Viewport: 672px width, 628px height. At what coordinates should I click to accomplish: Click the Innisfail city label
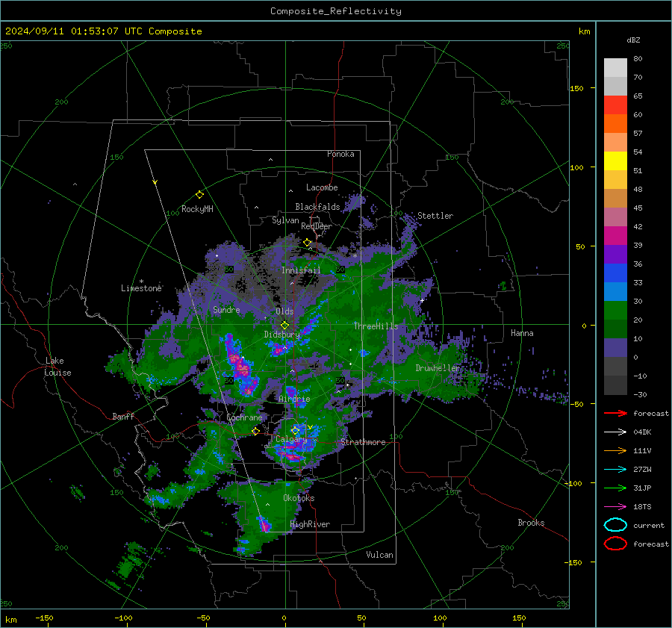301,270
